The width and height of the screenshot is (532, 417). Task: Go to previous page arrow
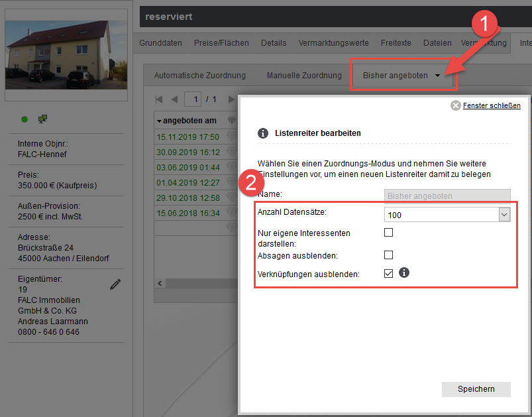pos(174,99)
